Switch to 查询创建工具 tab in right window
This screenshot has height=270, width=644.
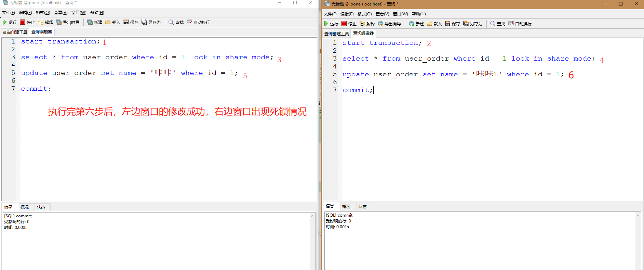(x=337, y=34)
